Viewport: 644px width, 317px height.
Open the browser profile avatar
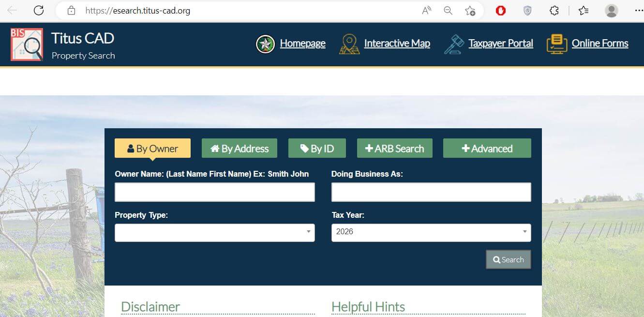tap(612, 10)
